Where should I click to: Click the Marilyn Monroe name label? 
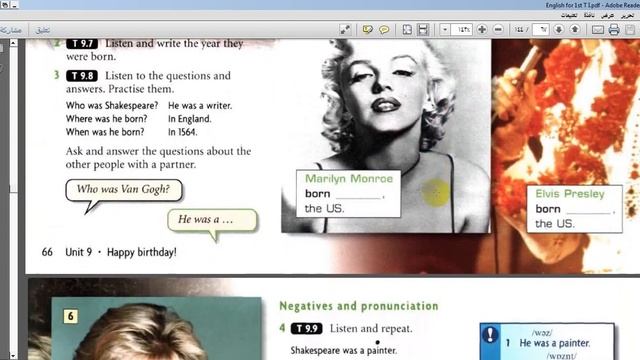pos(349,179)
